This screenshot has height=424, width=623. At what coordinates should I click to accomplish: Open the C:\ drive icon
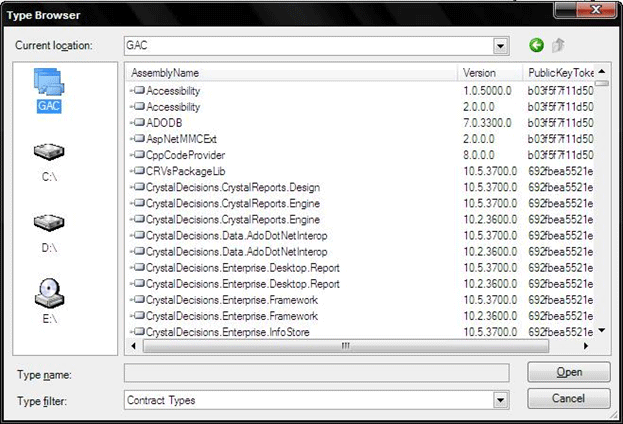[49, 152]
